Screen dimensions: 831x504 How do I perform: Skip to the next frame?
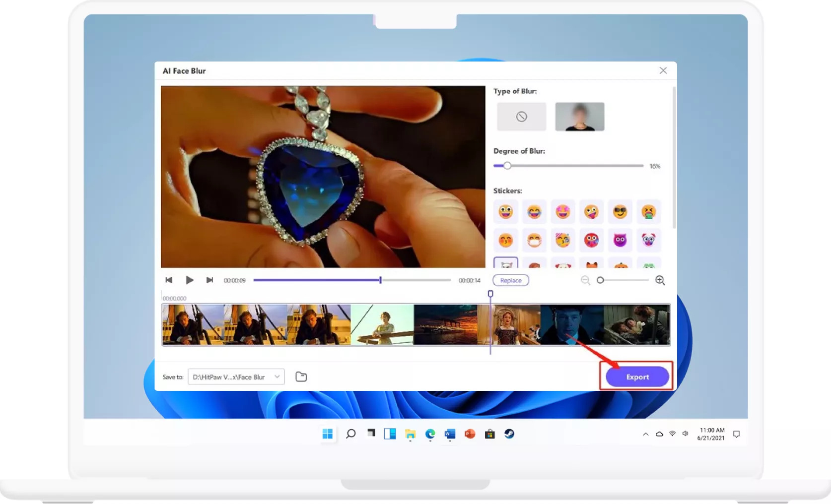pyautogui.click(x=210, y=280)
